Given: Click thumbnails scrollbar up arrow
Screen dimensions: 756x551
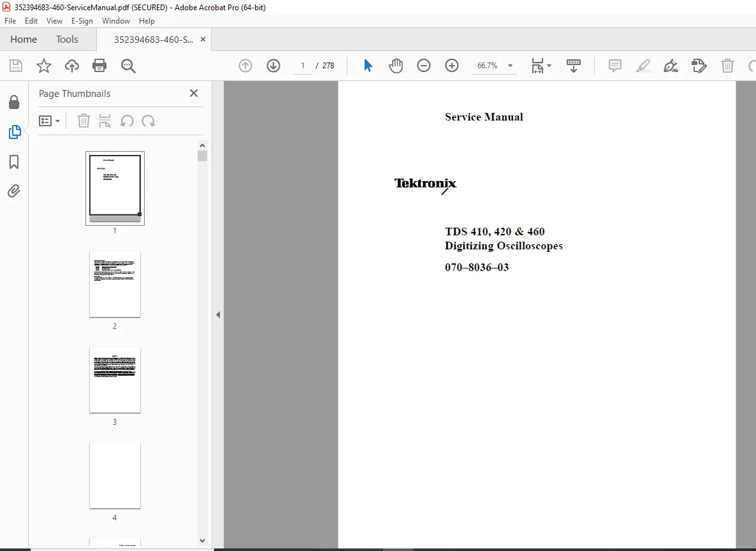Looking at the screenshot, I should pos(203,145).
